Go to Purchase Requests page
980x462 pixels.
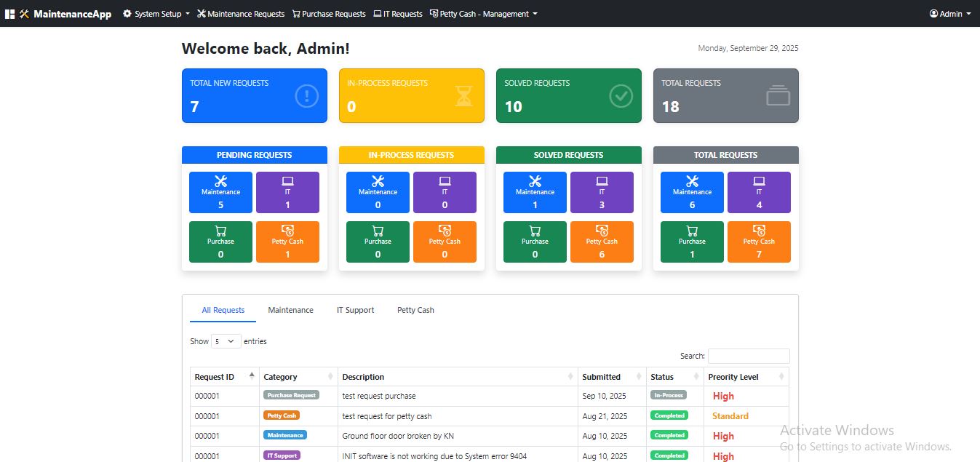[329, 14]
